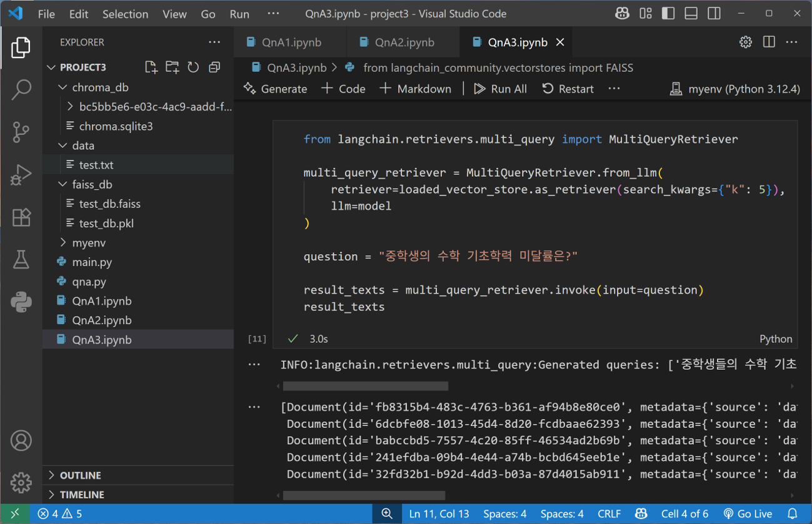Switch to the QnA1.ipynb tab
This screenshot has height=524, width=812.
[x=291, y=42]
